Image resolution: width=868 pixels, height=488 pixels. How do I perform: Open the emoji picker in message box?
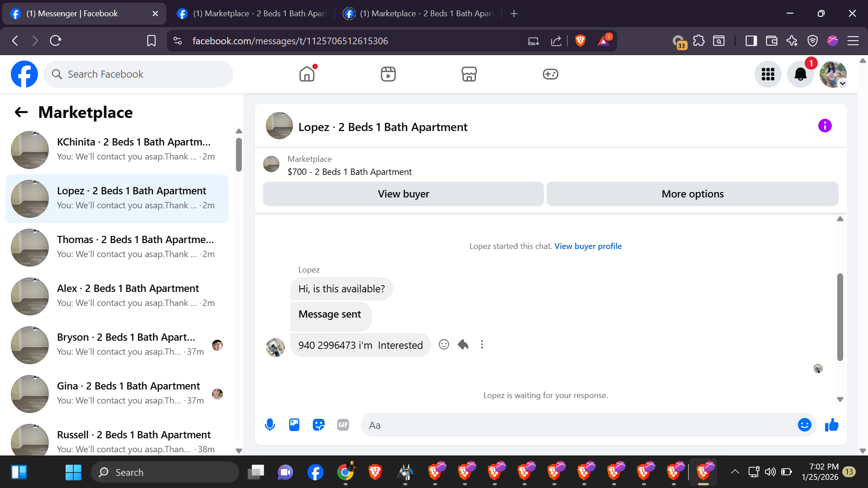tap(805, 425)
